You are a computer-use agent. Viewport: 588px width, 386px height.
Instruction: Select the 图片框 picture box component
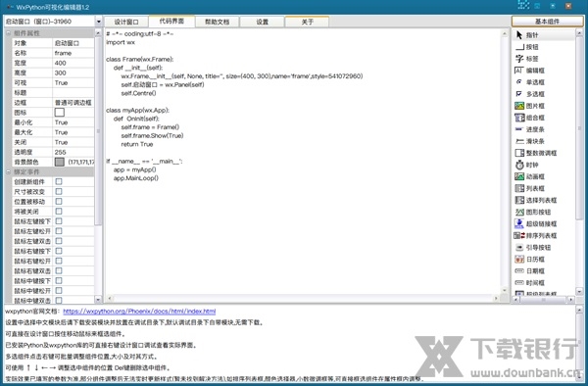[x=530, y=106]
